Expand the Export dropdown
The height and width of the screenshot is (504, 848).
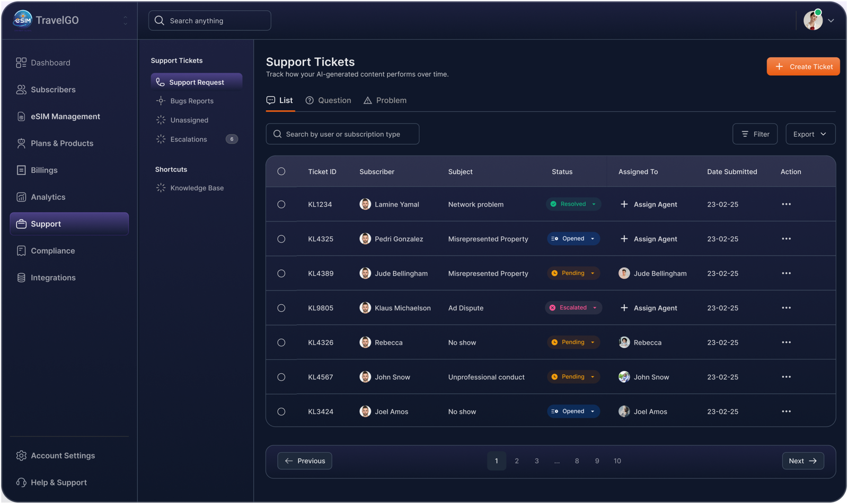coord(810,134)
